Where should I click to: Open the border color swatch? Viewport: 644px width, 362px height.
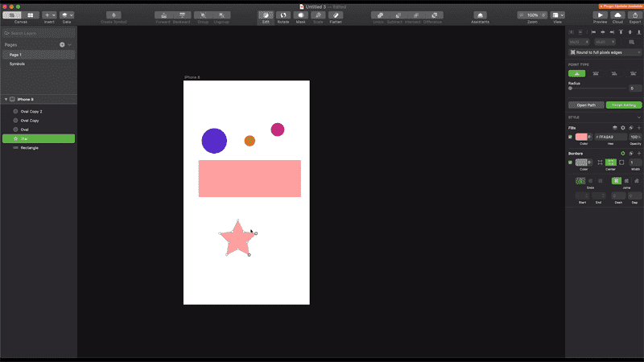(x=581, y=162)
